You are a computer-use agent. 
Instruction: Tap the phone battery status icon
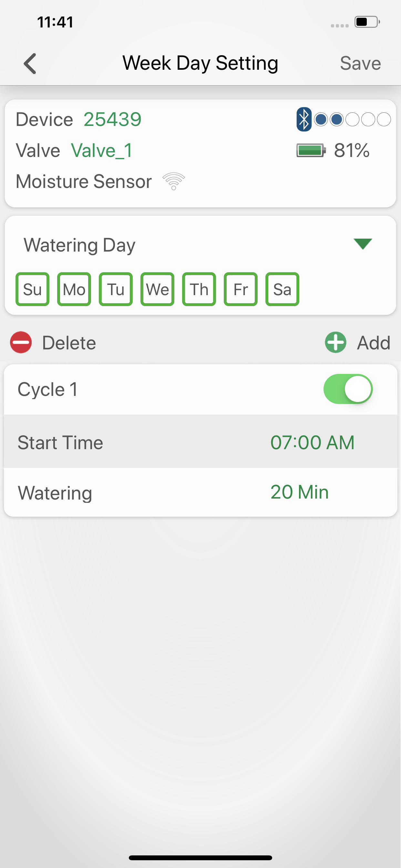tap(367, 22)
